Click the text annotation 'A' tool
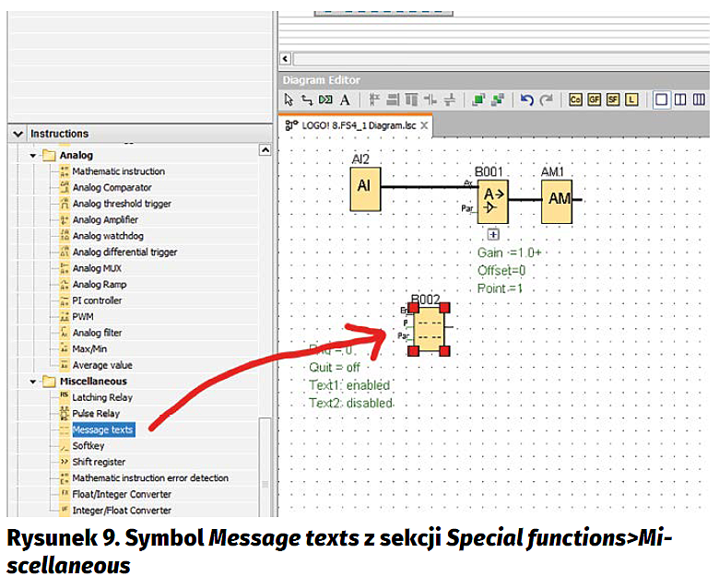Image resolution: width=719 pixels, height=588 pixels. pyautogui.click(x=345, y=100)
